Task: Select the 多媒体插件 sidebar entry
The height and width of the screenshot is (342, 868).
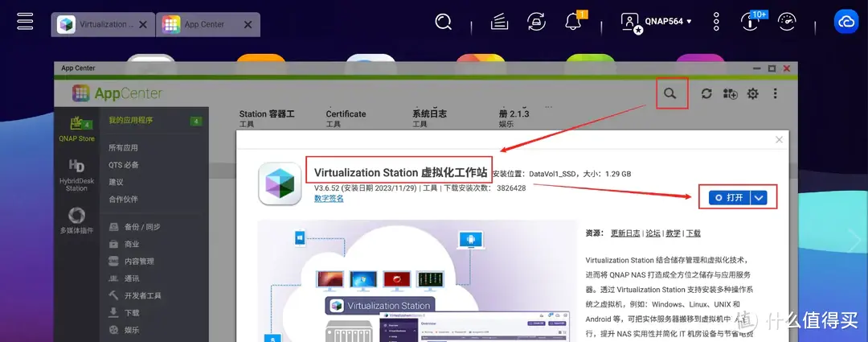Action: point(76,220)
